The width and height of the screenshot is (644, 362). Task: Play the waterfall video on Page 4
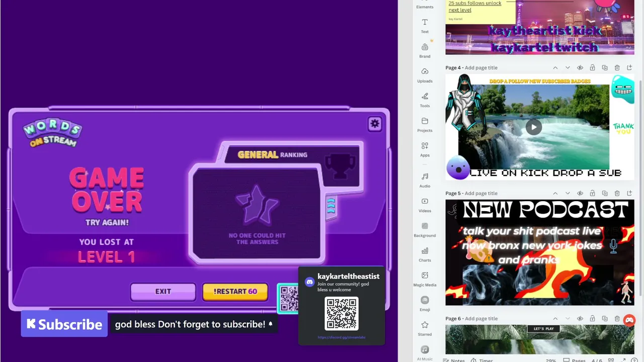click(x=534, y=127)
